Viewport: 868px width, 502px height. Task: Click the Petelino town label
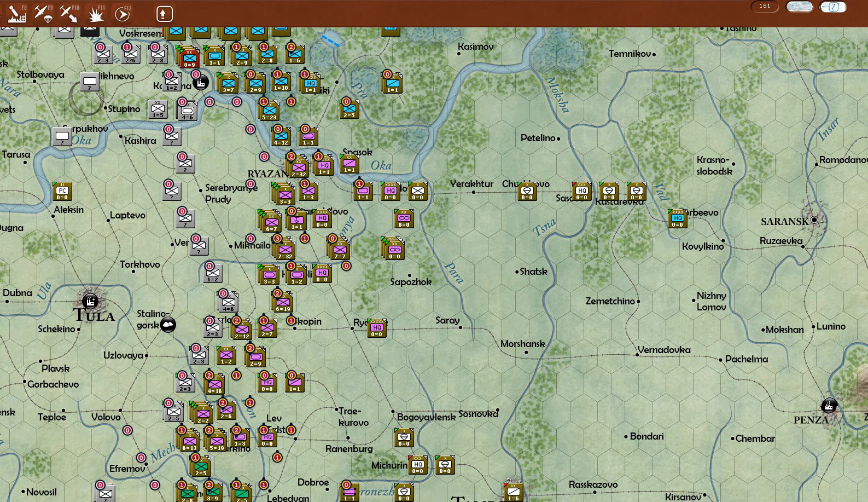(x=538, y=138)
